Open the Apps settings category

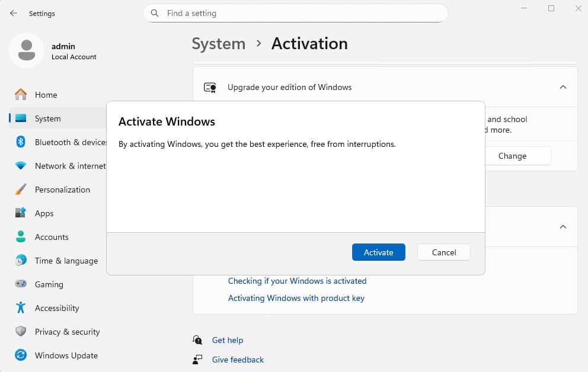44,213
